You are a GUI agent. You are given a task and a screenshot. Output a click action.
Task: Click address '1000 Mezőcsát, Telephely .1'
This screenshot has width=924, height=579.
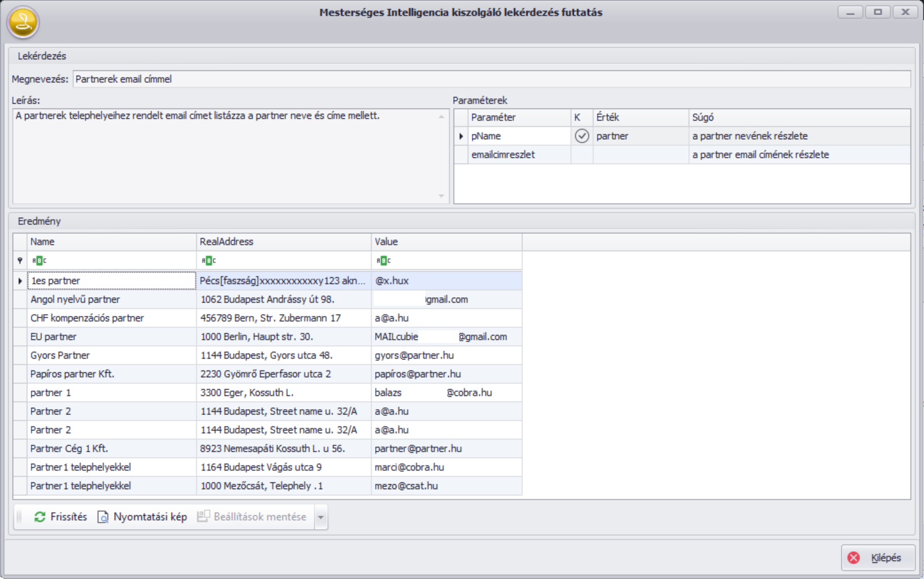(284, 486)
